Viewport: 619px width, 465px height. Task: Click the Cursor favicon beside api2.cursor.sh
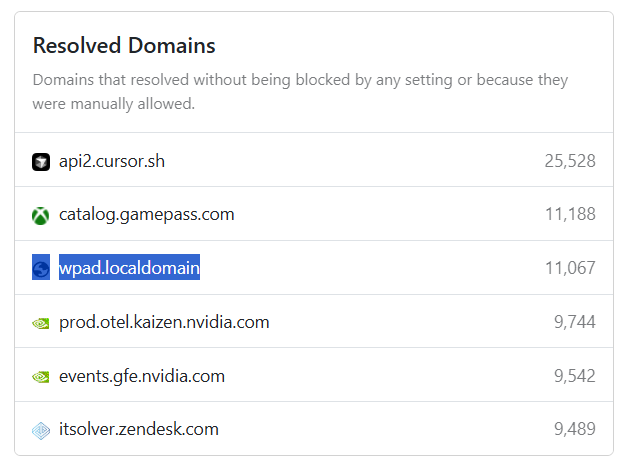click(x=41, y=162)
